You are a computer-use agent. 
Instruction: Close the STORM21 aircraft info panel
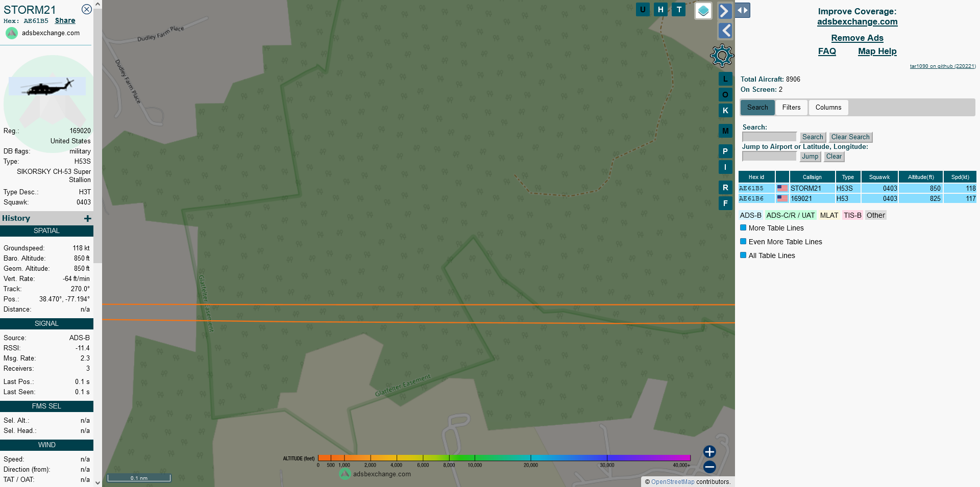(x=87, y=9)
